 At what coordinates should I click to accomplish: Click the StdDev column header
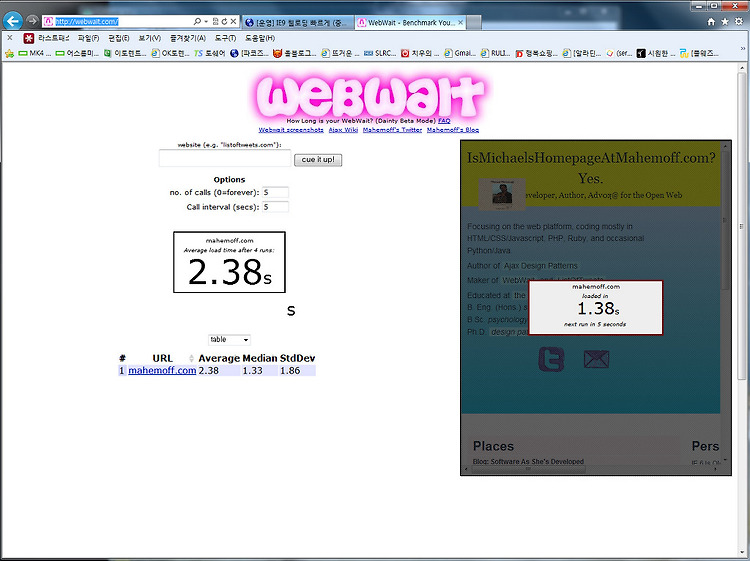point(298,358)
